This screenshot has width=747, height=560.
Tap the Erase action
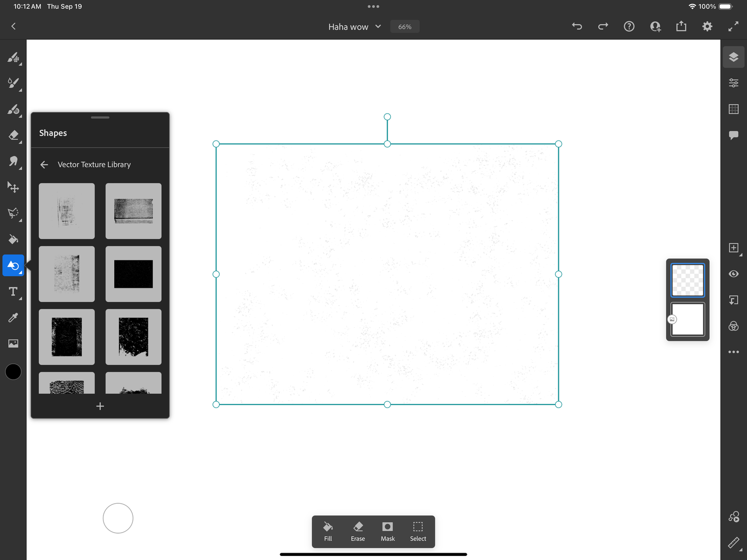358,532
